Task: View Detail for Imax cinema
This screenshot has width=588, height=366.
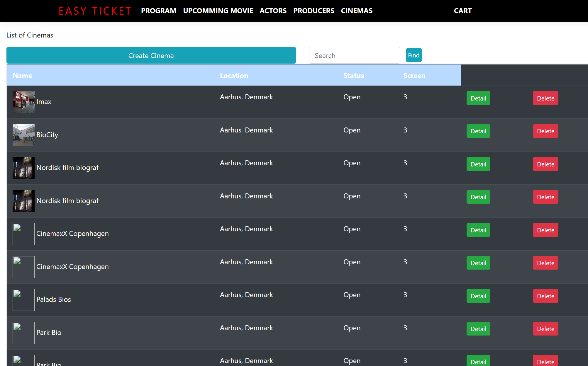Action: (478, 98)
